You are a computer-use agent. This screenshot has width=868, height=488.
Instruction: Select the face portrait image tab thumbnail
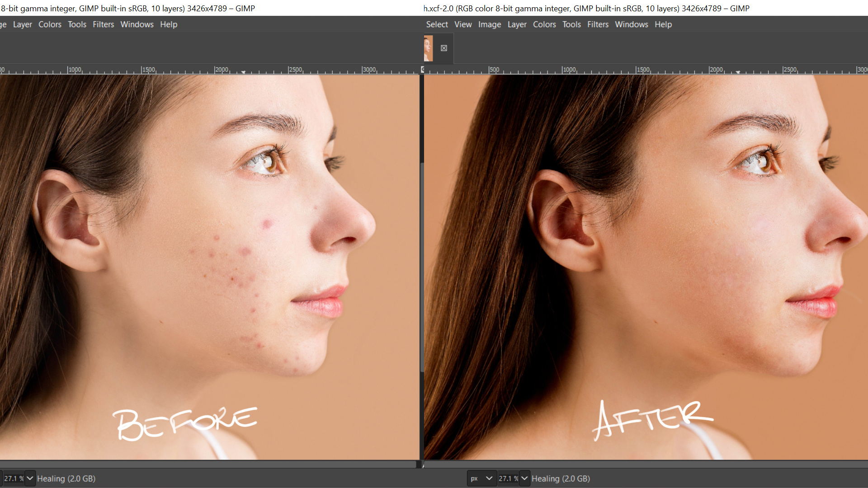pos(429,48)
